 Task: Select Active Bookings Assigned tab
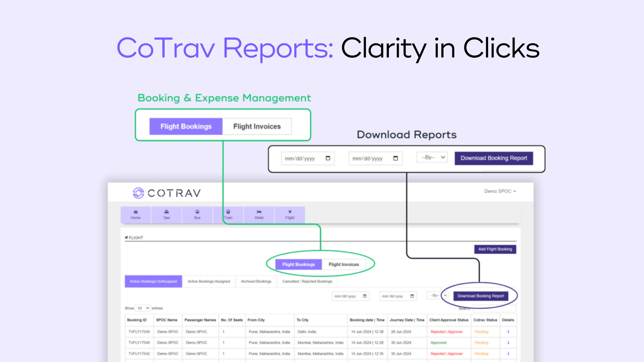coord(209,282)
